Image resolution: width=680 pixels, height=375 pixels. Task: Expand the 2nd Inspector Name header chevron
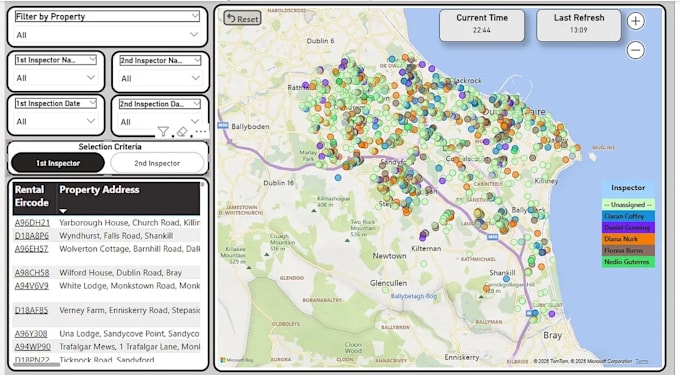(197, 60)
